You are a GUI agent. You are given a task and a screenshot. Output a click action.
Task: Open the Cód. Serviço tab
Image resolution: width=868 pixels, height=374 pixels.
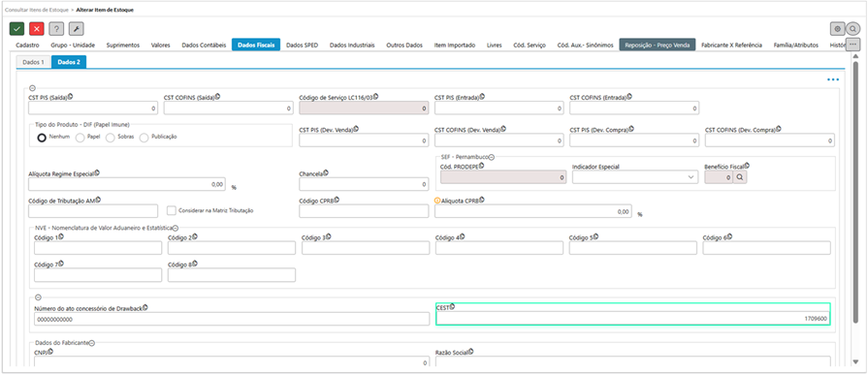click(530, 45)
